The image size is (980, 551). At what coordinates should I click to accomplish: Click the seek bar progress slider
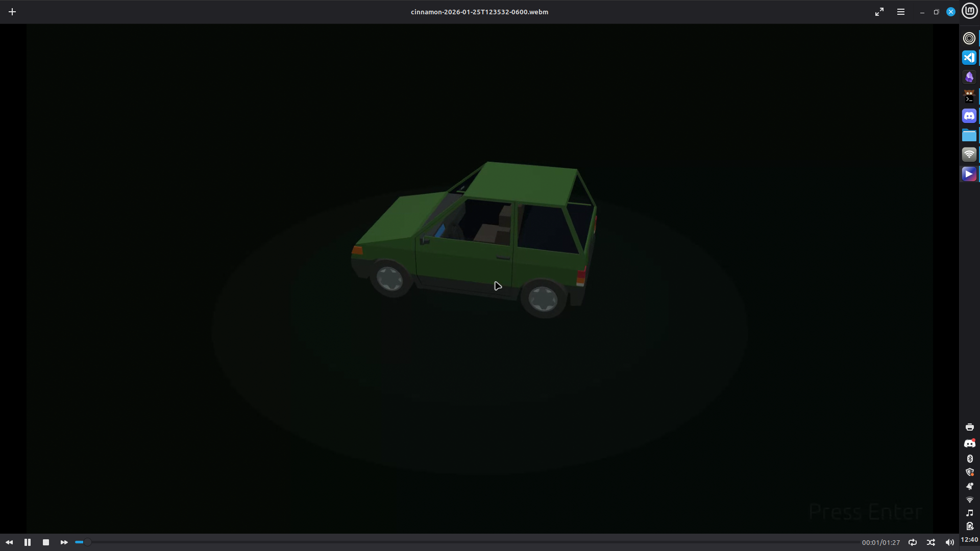pos(87,542)
